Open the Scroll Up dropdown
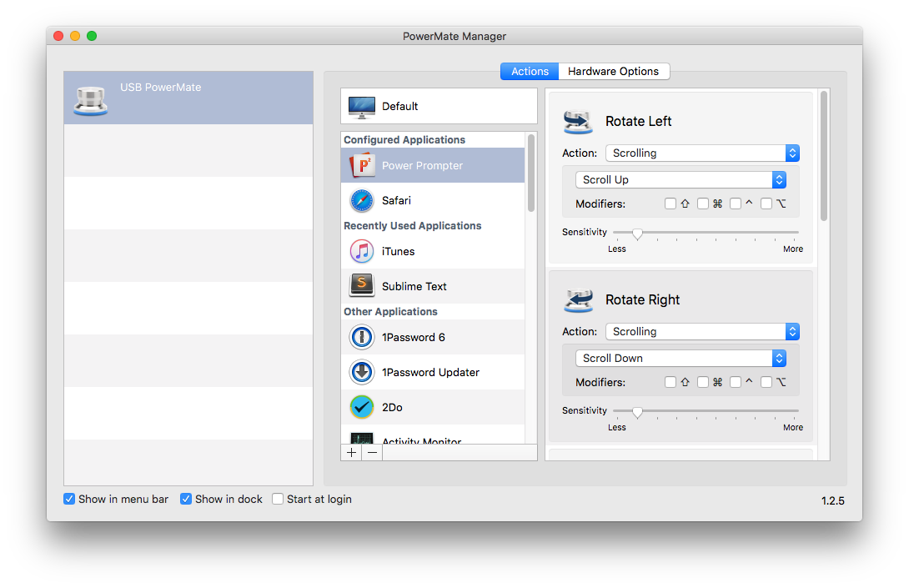909x588 pixels. [x=680, y=180]
